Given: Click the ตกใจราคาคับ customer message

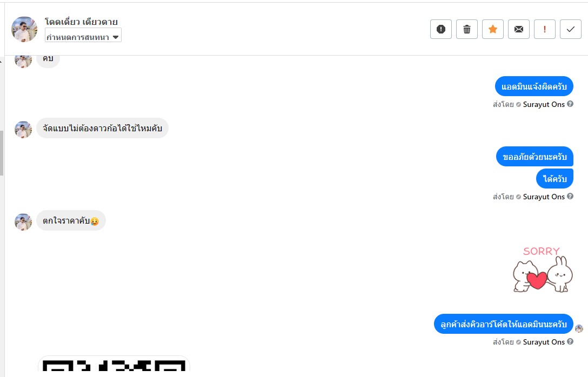Looking at the screenshot, I should point(71,221).
